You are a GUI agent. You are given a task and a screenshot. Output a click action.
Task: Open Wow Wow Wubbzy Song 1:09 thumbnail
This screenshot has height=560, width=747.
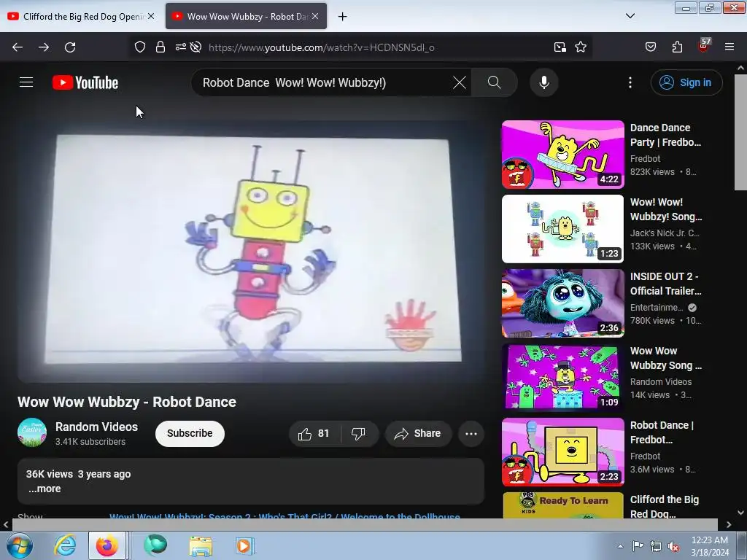(562, 377)
